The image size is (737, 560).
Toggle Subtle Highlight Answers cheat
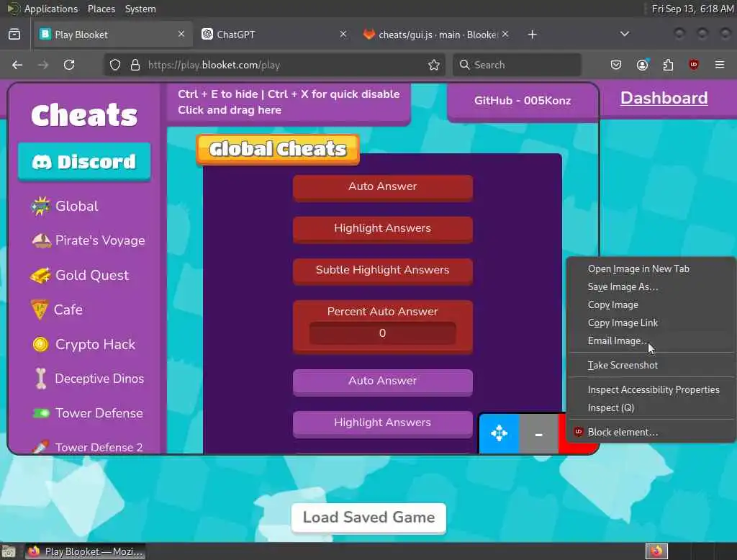[383, 271]
